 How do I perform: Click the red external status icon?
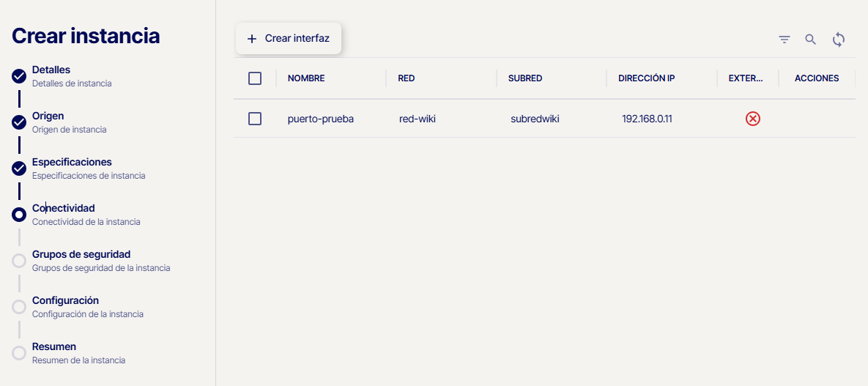tap(752, 119)
